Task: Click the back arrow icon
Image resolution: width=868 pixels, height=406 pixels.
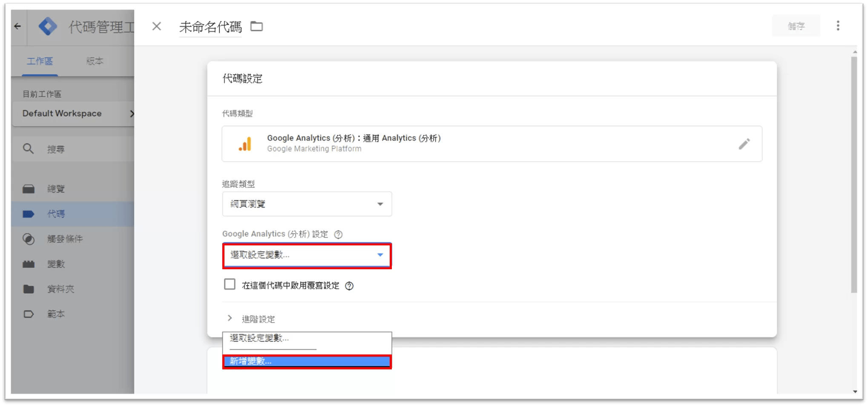Action: (x=17, y=26)
